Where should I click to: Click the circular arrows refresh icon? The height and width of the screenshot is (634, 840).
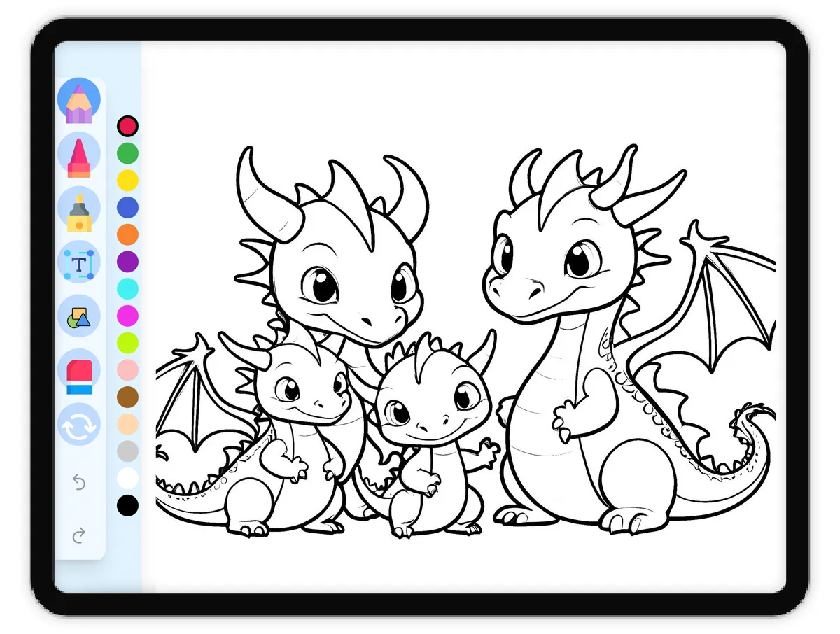coord(79,425)
